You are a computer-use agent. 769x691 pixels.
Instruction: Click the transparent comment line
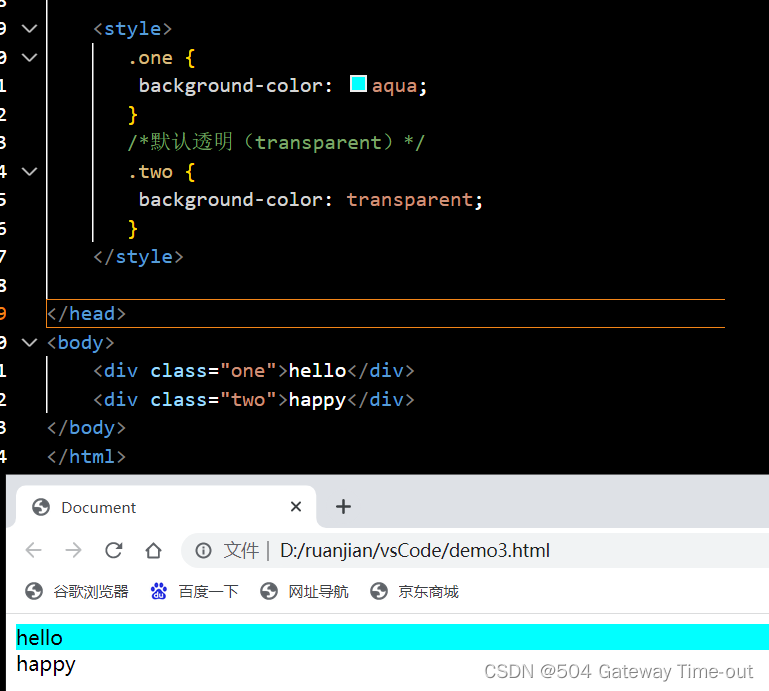coord(276,142)
